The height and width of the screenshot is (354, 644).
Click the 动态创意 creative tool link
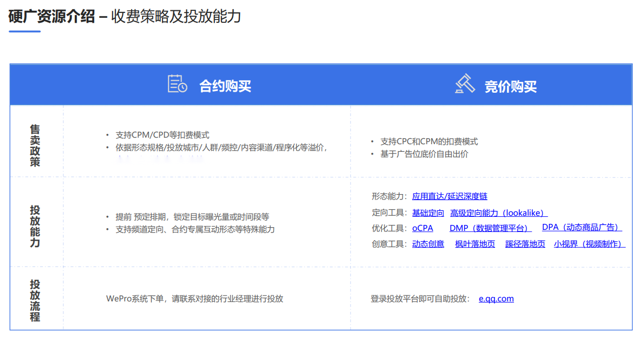(x=428, y=244)
